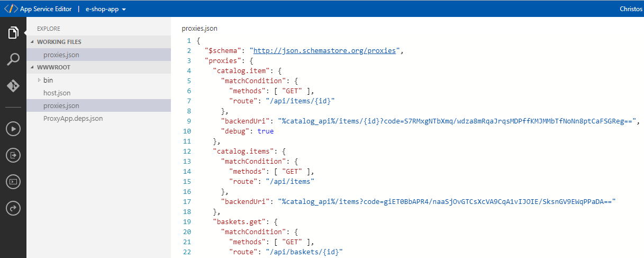Click the curved arrow icon in sidebar

coord(13,209)
